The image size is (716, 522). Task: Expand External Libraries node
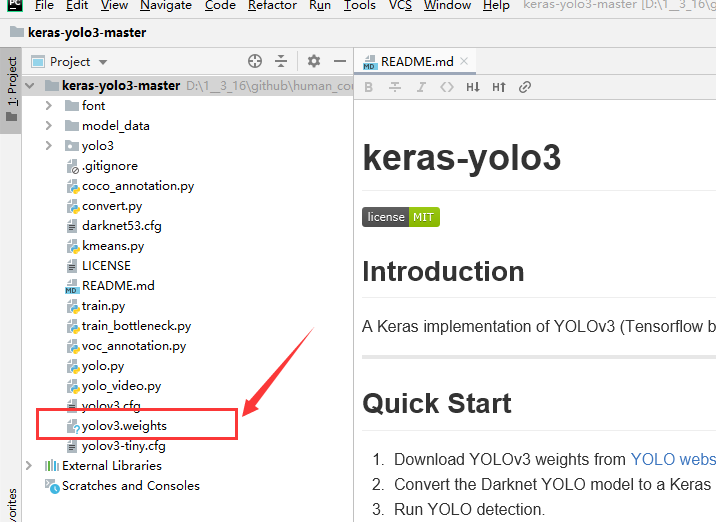(x=29, y=466)
